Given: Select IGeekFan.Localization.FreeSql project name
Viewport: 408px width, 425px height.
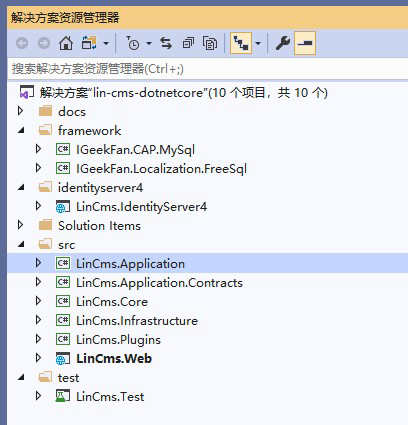Looking at the screenshot, I should tap(161, 169).
